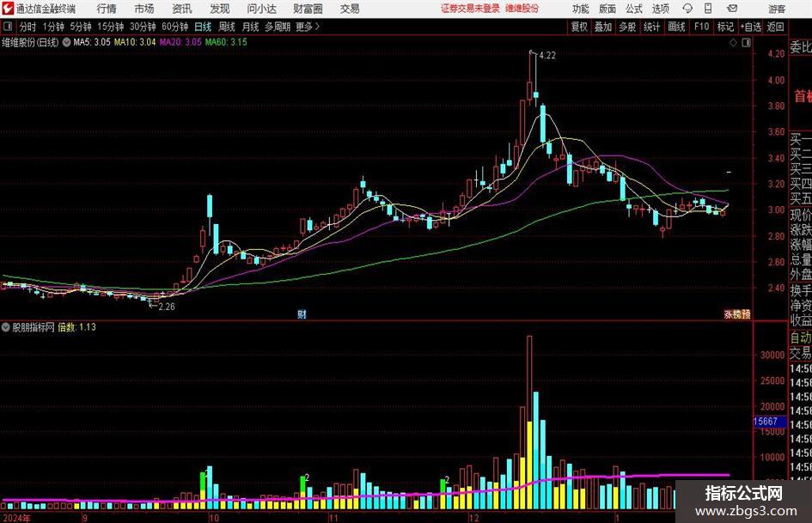Click the 多股 toolbar button

(x=627, y=27)
